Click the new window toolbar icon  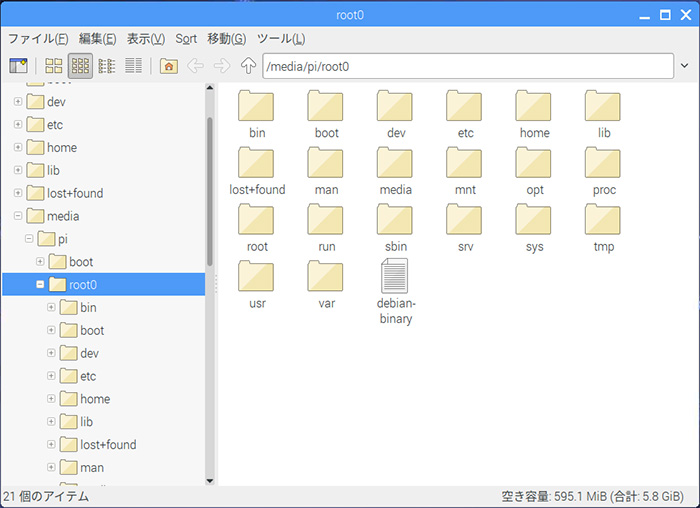tap(18, 66)
